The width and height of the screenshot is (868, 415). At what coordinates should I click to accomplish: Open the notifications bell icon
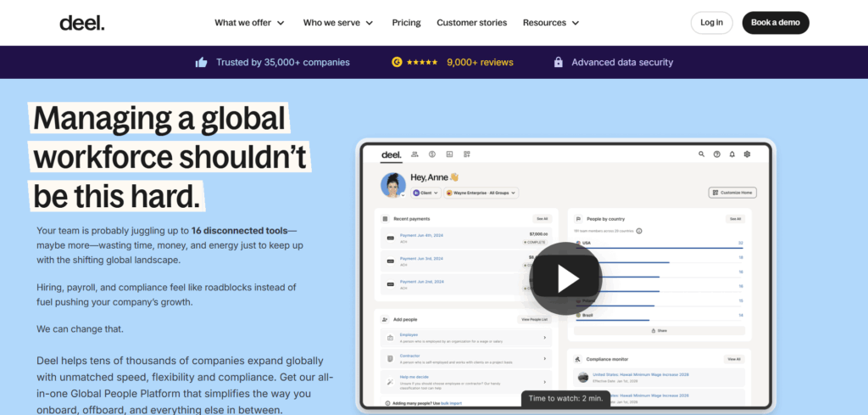pos(732,154)
